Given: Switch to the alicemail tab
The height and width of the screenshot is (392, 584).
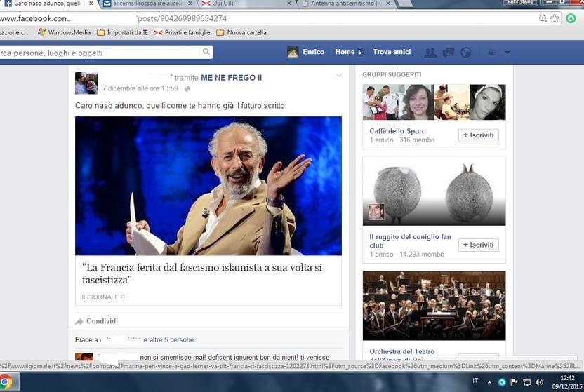Looking at the screenshot, I should point(144,4).
